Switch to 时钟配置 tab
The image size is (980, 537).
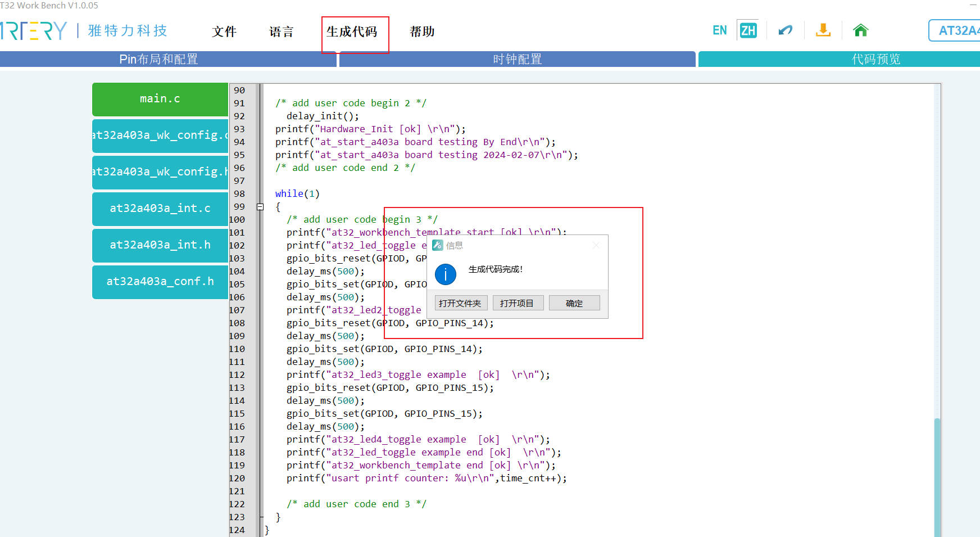[x=517, y=59]
